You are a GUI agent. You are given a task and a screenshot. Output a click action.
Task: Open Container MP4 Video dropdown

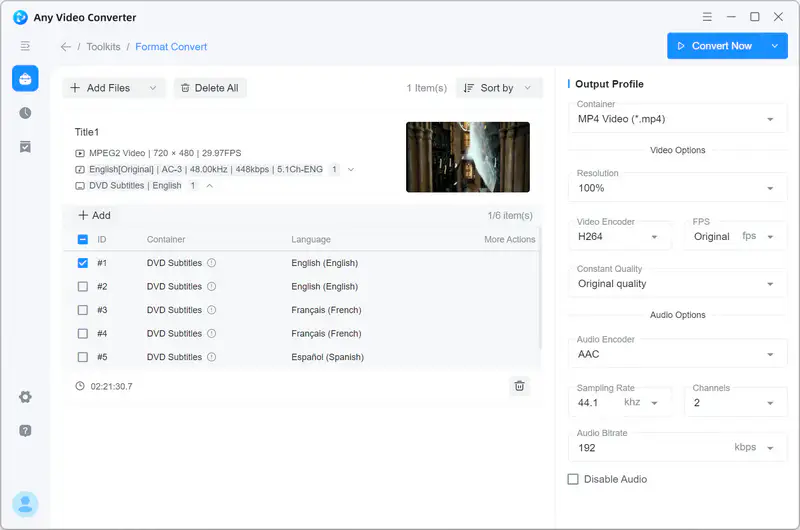678,119
